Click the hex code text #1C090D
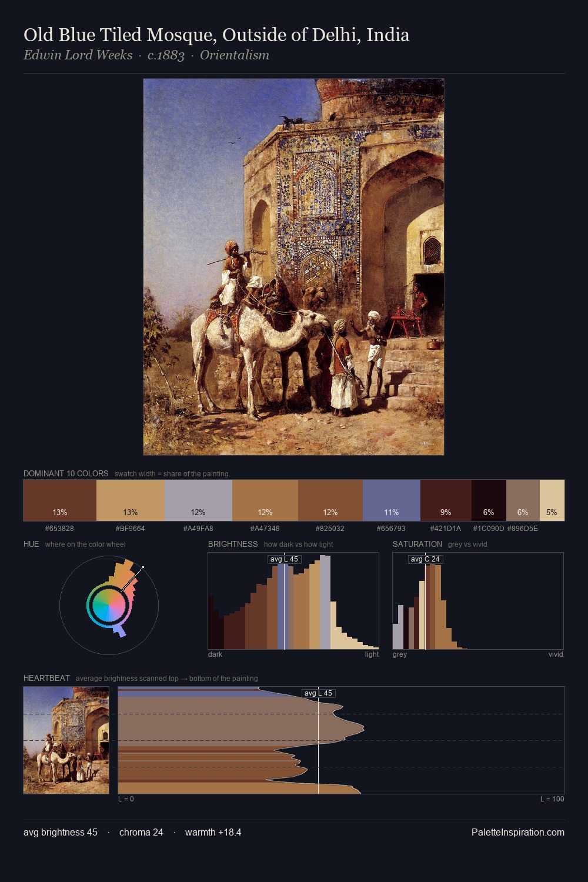Image resolution: width=588 pixels, height=882 pixels. tap(489, 529)
